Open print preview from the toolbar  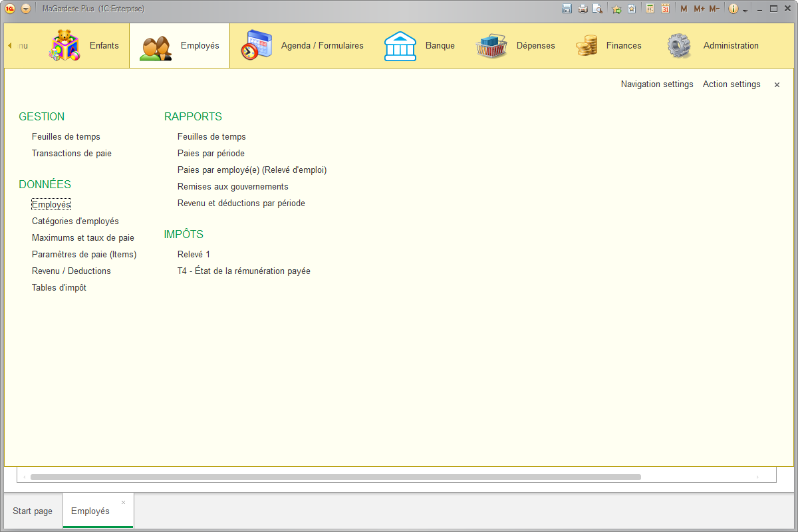(598, 9)
